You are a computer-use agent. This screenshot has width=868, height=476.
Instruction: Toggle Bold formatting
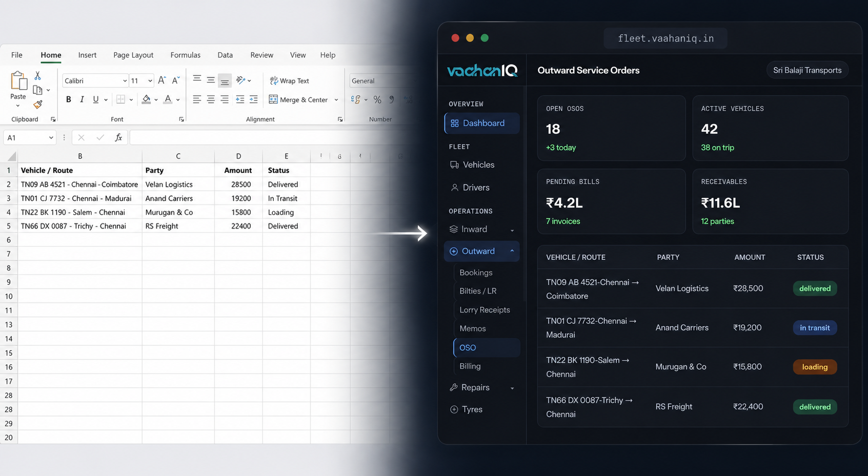click(68, 99)
